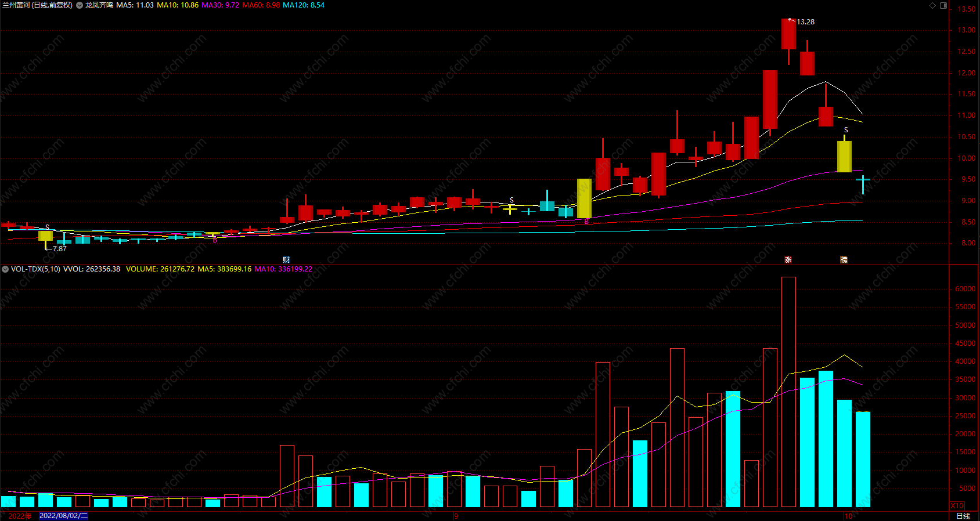This screenshot has width=980, height=521.
Task: Click the VVOL: 262356.38 value
Action: point(92,269)
